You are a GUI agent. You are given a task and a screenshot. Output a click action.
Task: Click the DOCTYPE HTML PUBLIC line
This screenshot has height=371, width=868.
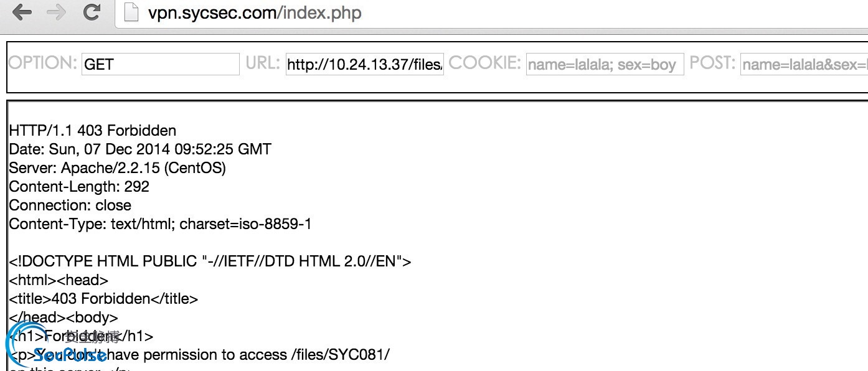point(210,261)
